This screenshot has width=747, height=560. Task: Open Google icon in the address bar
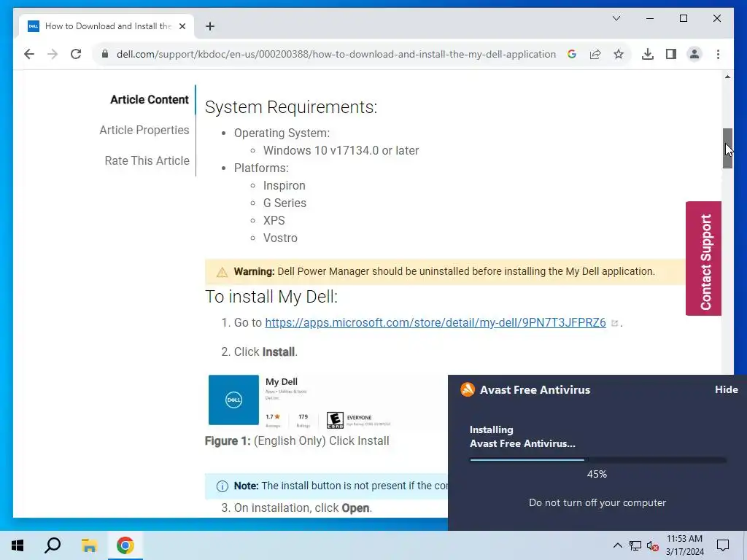coord(572,54)
